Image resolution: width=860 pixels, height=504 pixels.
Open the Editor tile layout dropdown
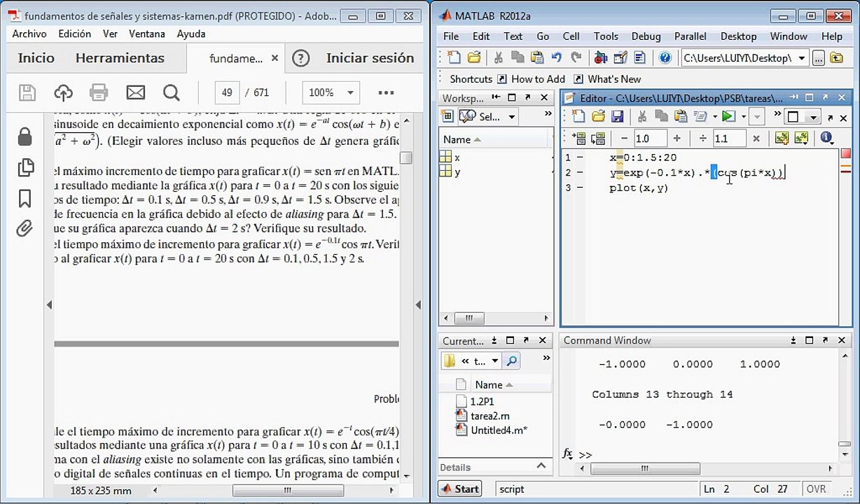click(x=814, y=117)
